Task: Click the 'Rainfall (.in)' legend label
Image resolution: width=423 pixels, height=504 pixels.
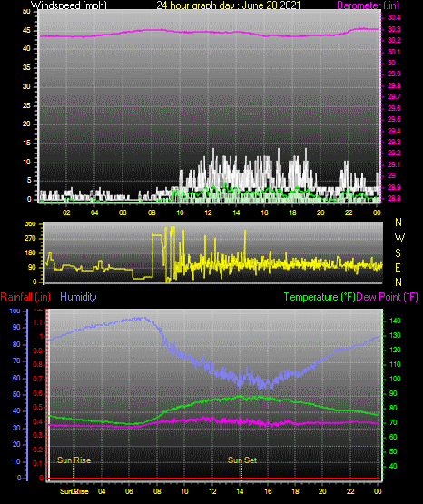Action: (x=25, y=297)
